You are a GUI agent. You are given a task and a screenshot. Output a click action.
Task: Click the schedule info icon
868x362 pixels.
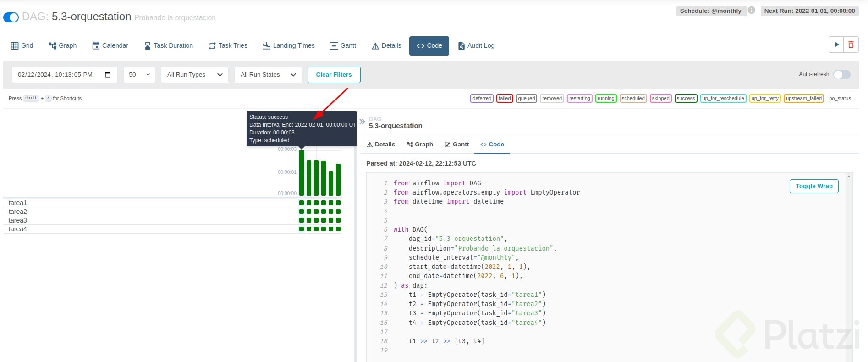(752, 10)
